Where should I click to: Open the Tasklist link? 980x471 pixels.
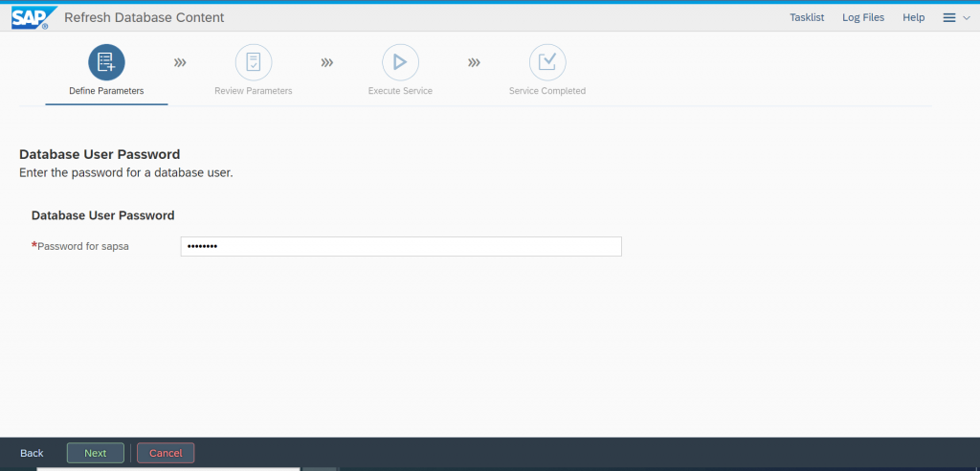(x=807, y=17)
